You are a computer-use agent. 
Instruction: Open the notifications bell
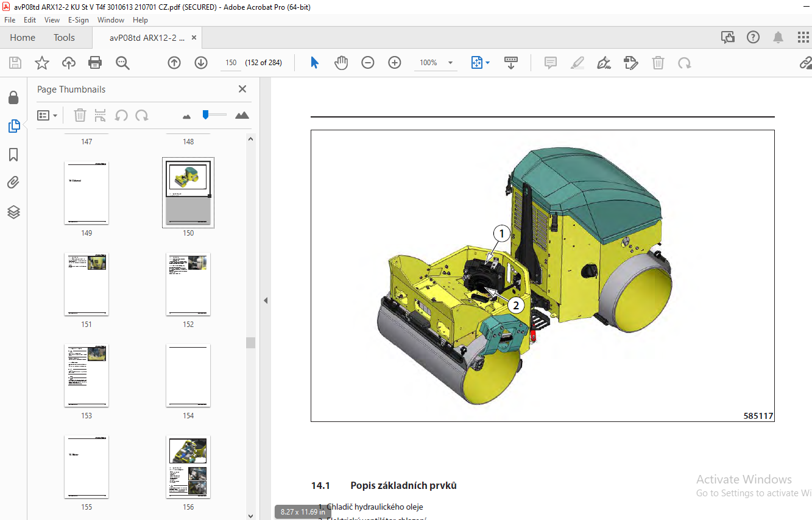coord(778,37)
